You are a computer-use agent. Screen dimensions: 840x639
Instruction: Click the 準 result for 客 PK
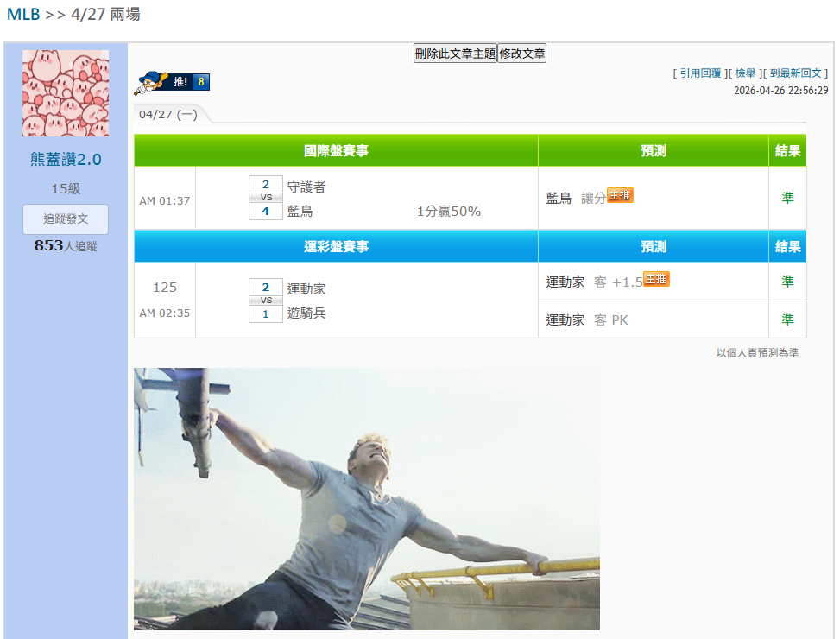pyautogui.click(x=787, y=319)
